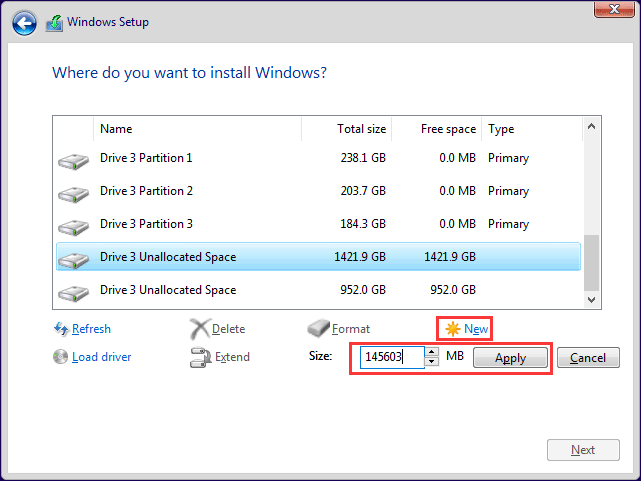Click the Format link
The height and width of the screenshot is (481, 641).
[x=351, y=329]
